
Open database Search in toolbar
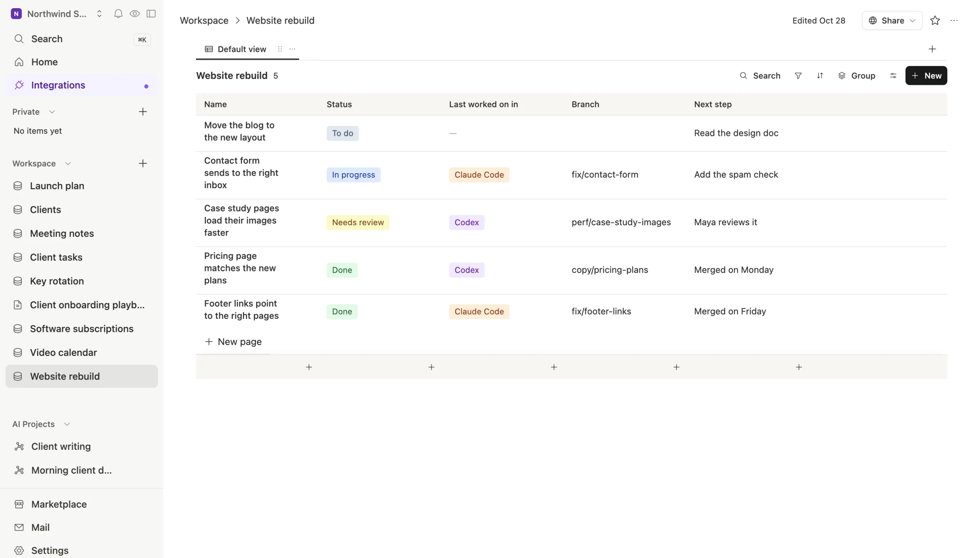pyautogui.click(x=760, y=76)
